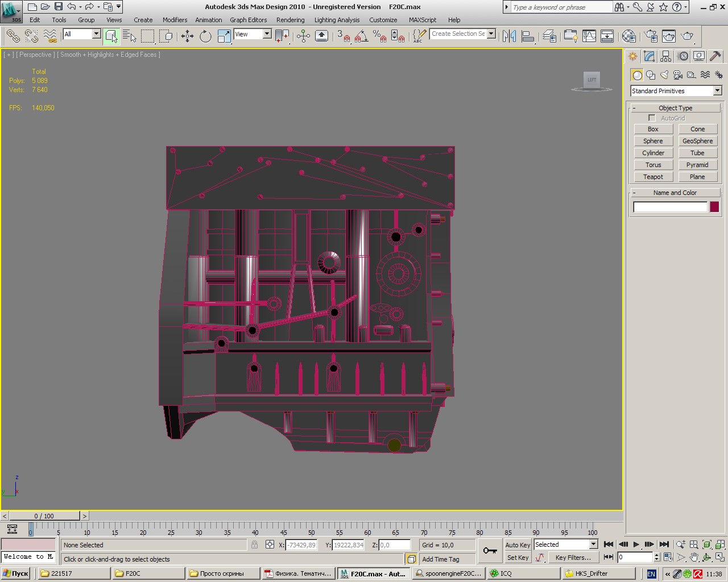Activate the Select and Move tool

coord(187,36)
